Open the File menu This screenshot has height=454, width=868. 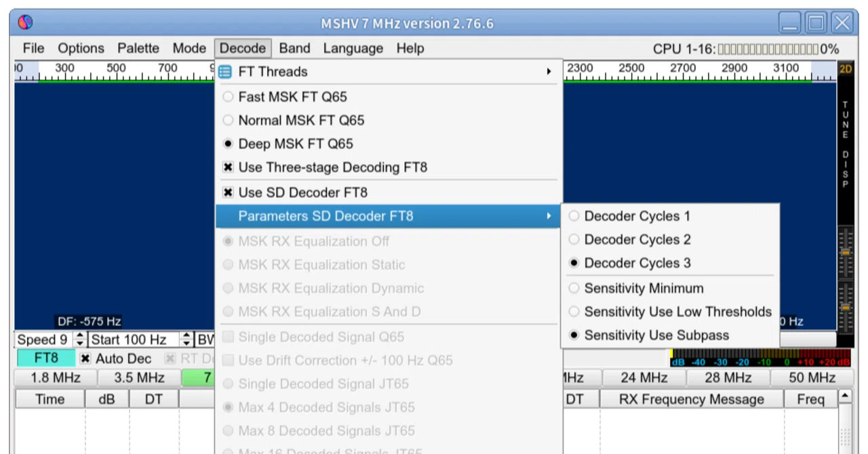tap(33, 49)
